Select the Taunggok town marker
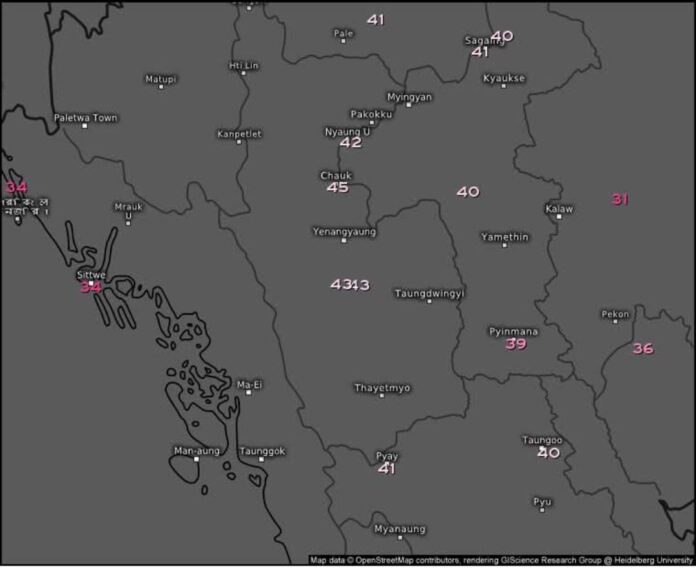696x568 pixels. (x=263, y=461)
